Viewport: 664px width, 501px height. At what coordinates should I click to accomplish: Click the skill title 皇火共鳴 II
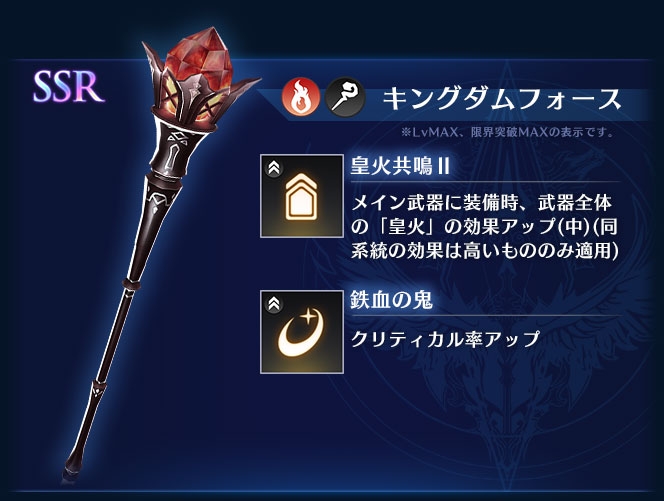point(400,166)
